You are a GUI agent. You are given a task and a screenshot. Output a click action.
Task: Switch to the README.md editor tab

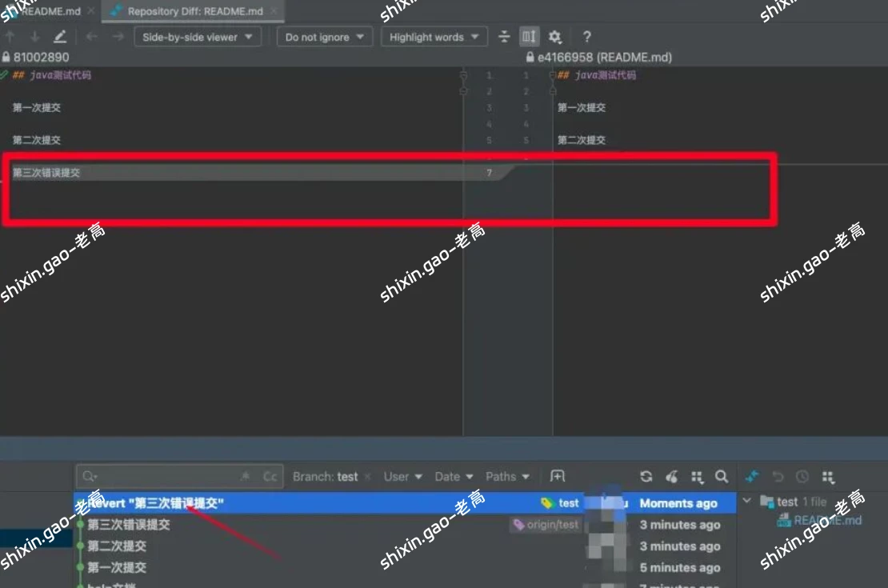point(50,11)
